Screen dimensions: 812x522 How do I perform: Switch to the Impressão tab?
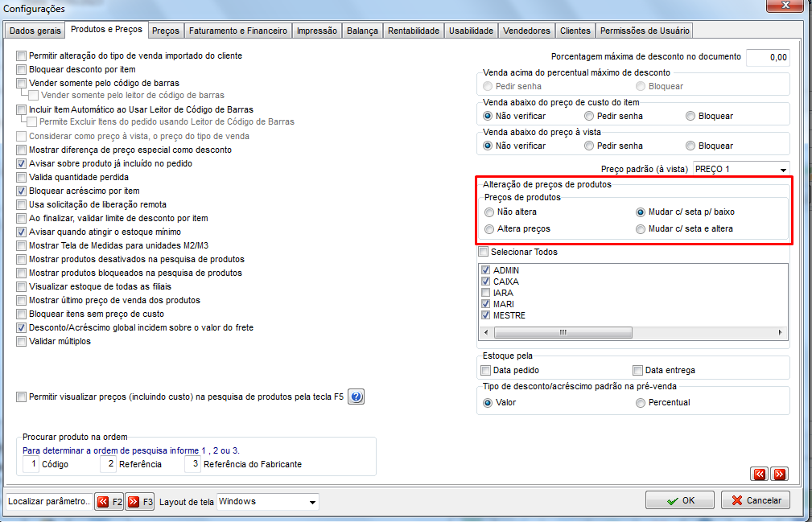click(317, 31)
